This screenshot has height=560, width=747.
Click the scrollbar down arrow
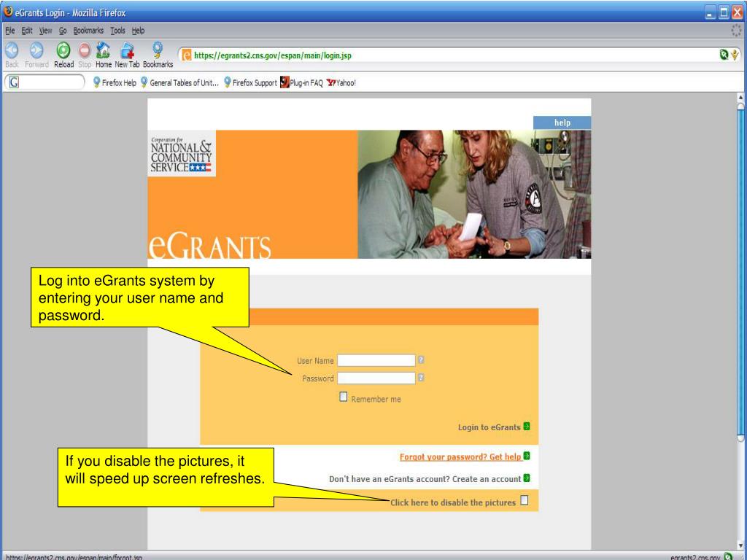[x=741, y=545]
